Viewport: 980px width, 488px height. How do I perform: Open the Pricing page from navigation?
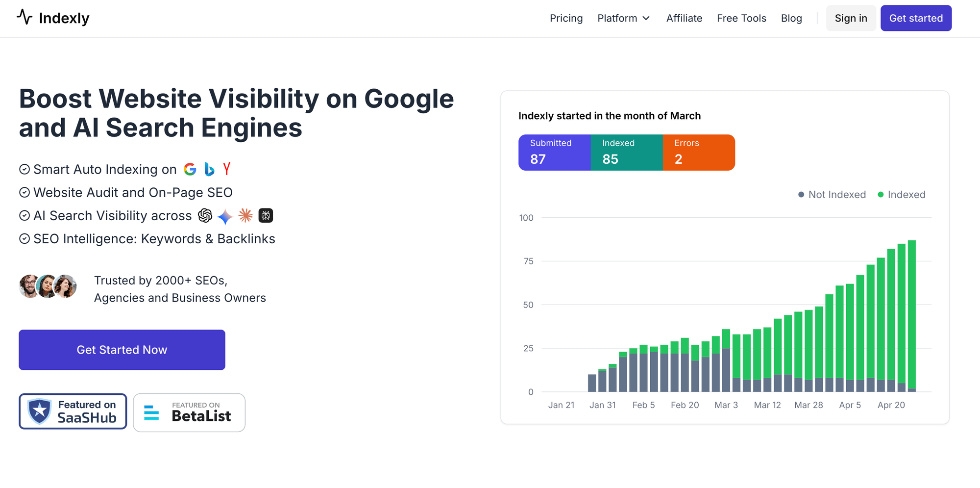point(566,18)
